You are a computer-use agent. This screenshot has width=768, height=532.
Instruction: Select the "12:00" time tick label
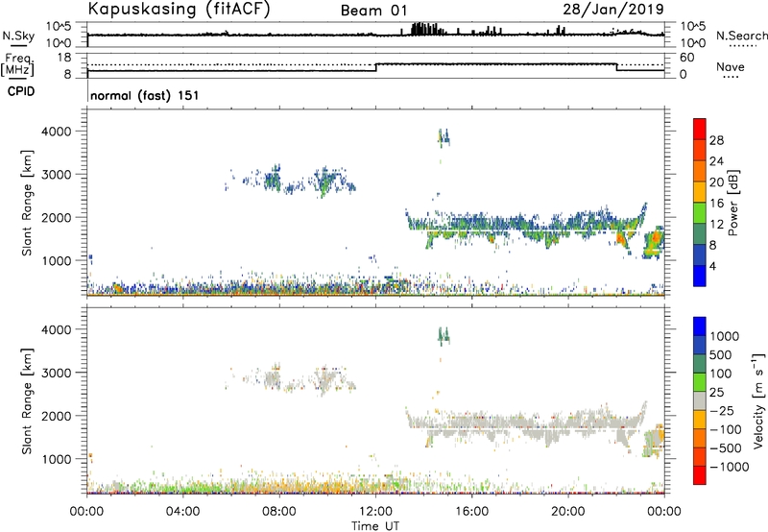pos(375,512)
